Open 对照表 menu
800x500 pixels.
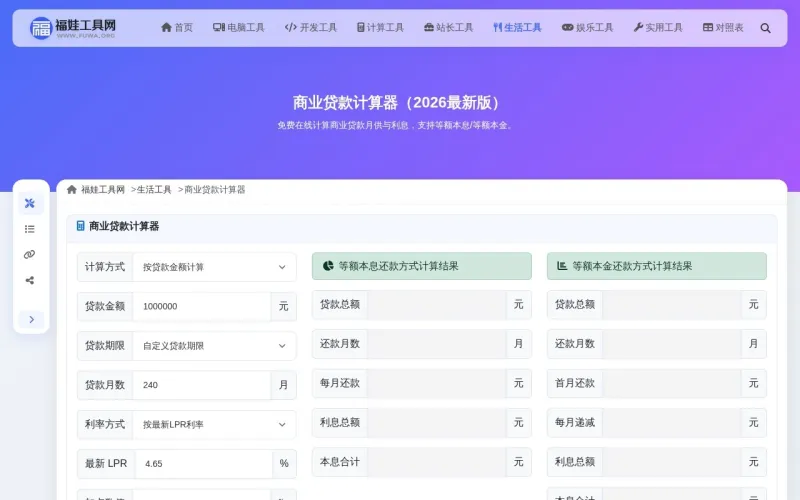tap(723, 28)
